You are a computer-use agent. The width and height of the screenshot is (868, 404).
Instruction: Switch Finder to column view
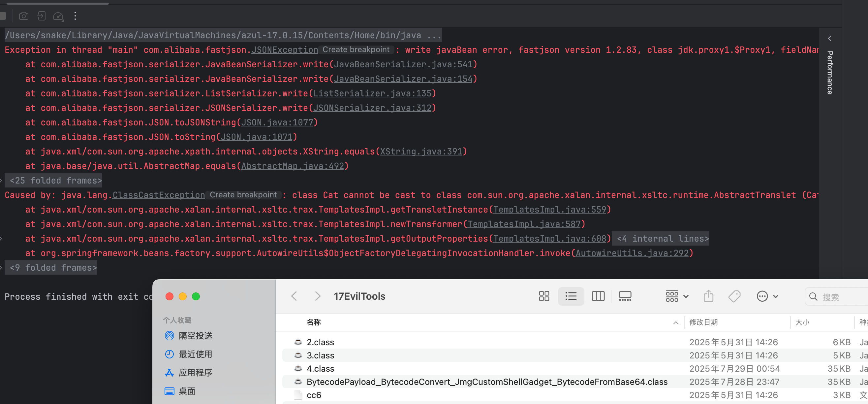click(x=598, y=296)
